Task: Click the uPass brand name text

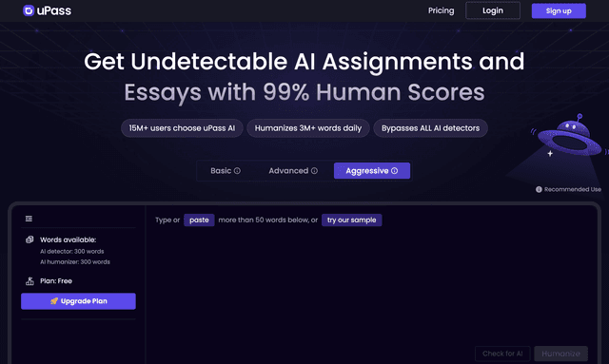Action: (x=54, y=10)
